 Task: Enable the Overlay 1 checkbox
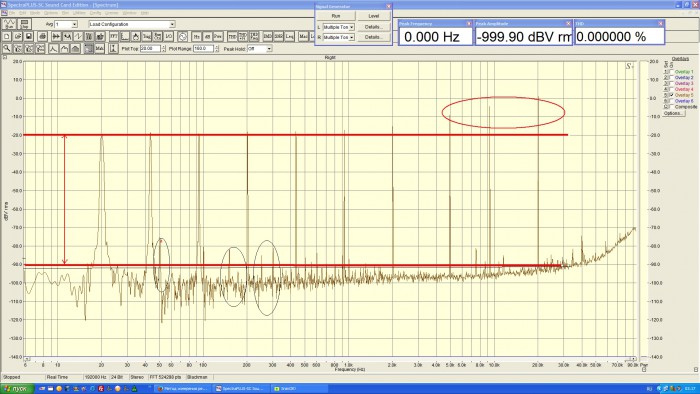[672, 71]
